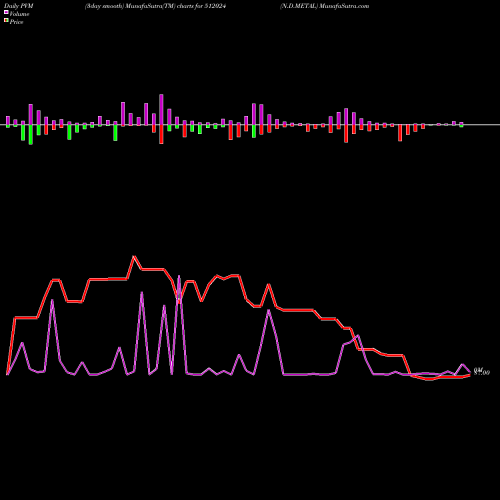Screen dimensions: 500x500
Task: Click the purple Volume legend swatch
Action: [6, 12]
